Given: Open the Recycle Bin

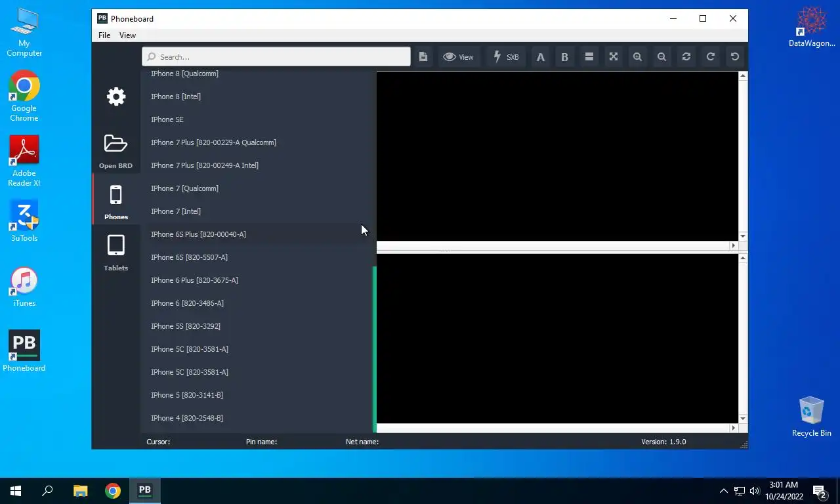Looking at the screenshot, I should (812, 417).
